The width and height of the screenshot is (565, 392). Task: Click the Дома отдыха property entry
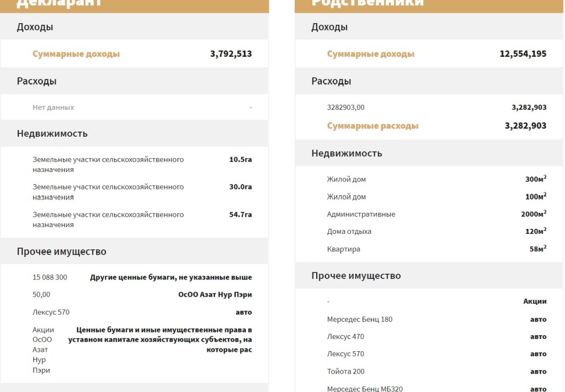click(349, 232)
